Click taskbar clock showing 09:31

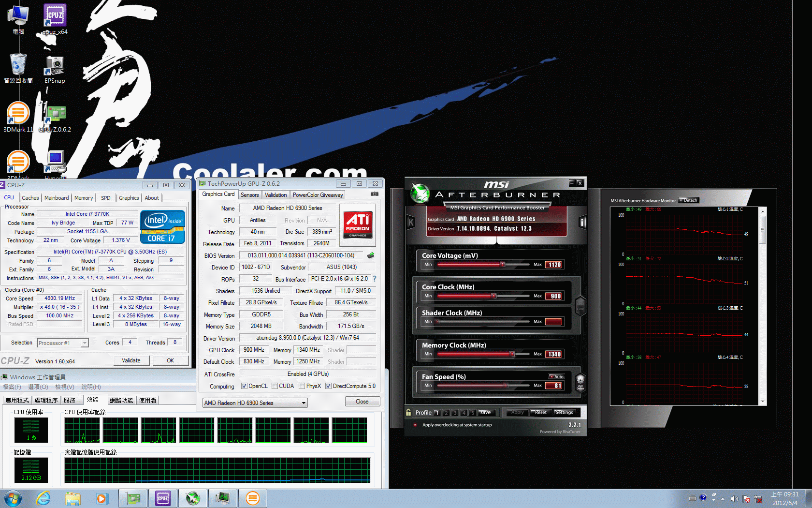pyautogui.click(x=785, y=498)
